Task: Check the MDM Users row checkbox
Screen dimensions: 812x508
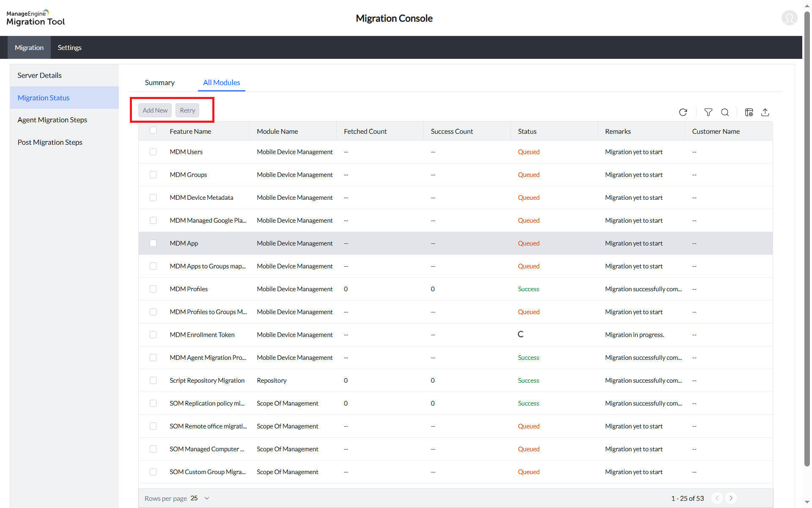Action: point(153,152)
